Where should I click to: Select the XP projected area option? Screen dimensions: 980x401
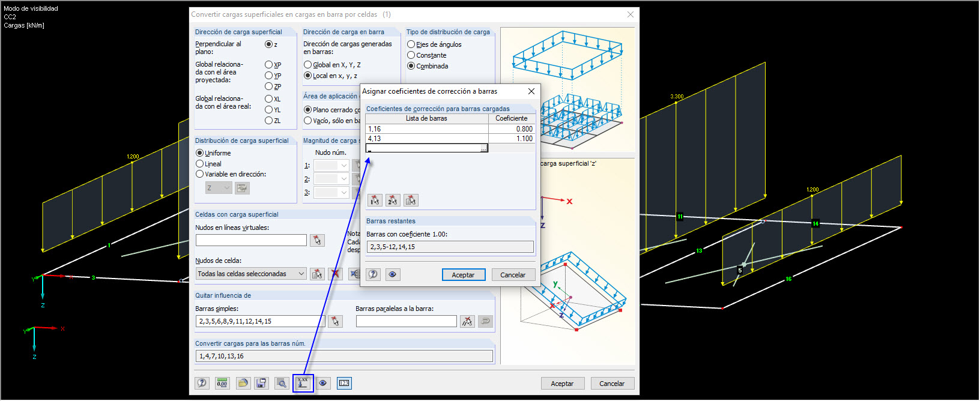[268, 65]
